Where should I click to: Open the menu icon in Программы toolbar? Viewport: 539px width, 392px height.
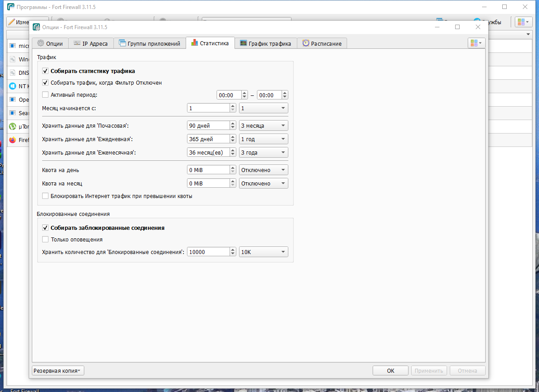coord(523,22)
